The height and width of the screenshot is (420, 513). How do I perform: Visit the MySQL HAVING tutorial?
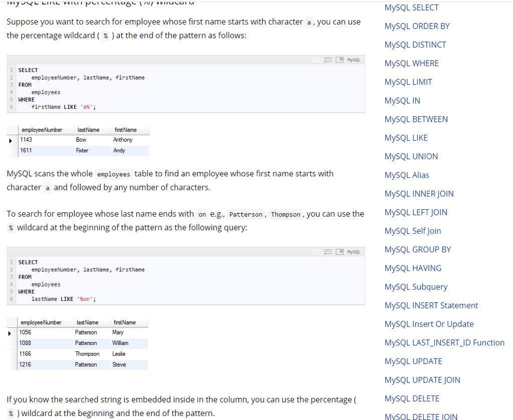(413, 268)
